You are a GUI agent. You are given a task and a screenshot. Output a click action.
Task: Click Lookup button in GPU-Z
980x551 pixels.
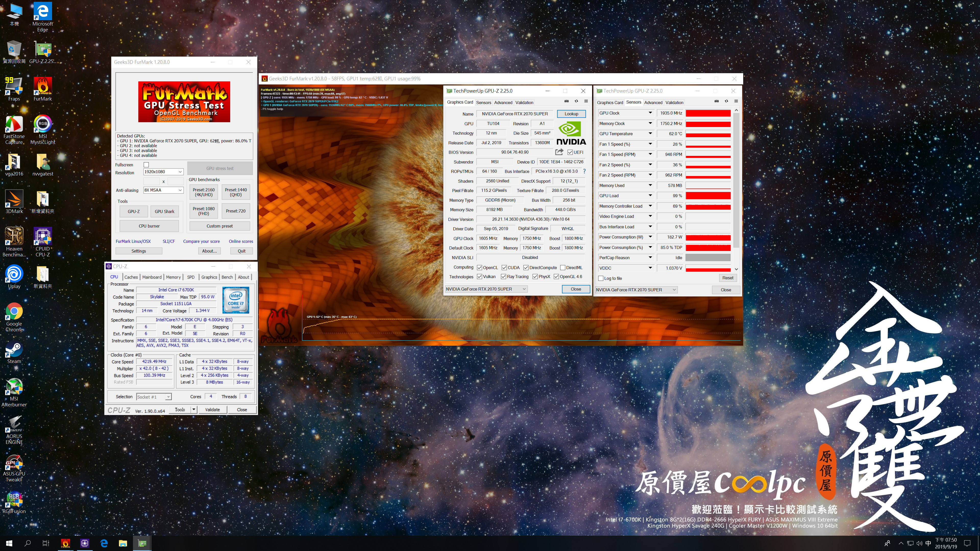[571, 114]
